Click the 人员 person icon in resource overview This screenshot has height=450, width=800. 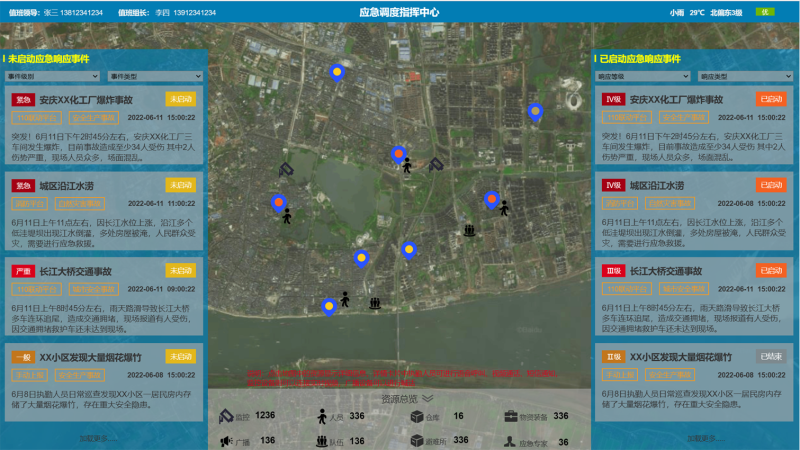tap(322, 416)
